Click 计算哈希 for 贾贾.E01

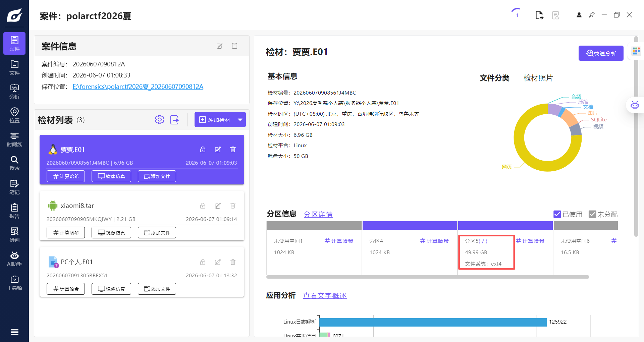click(x=66, y=176)
